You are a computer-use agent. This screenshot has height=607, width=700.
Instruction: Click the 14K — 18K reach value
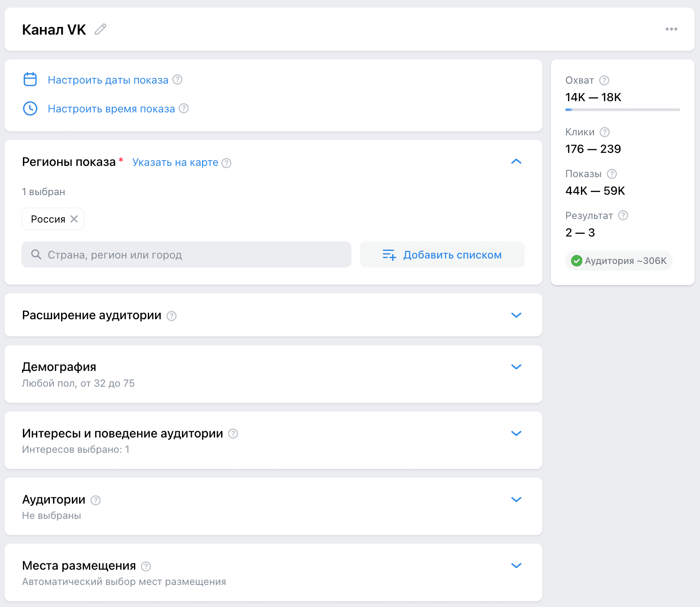click(593, 97)
